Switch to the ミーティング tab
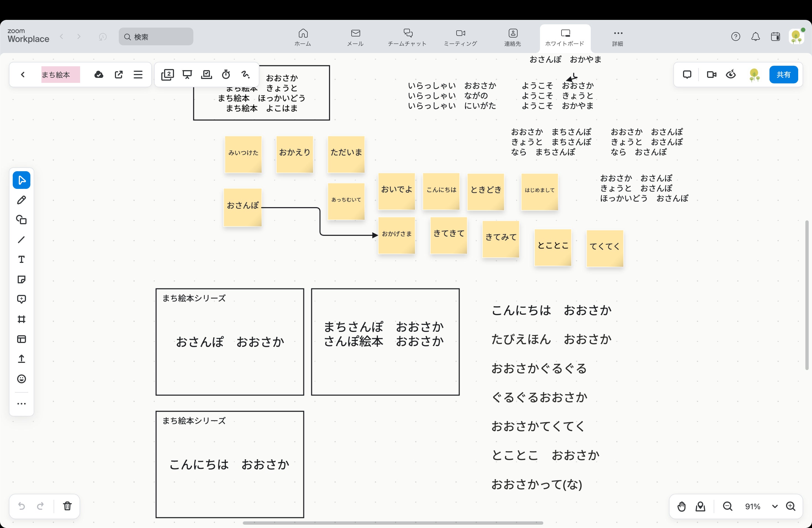 tap(460, 37)
